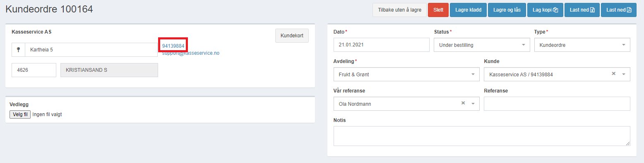This screenshot has width=644, height=163.
Task: Clear the Vår referanse selection with the x
Action: 463,103
